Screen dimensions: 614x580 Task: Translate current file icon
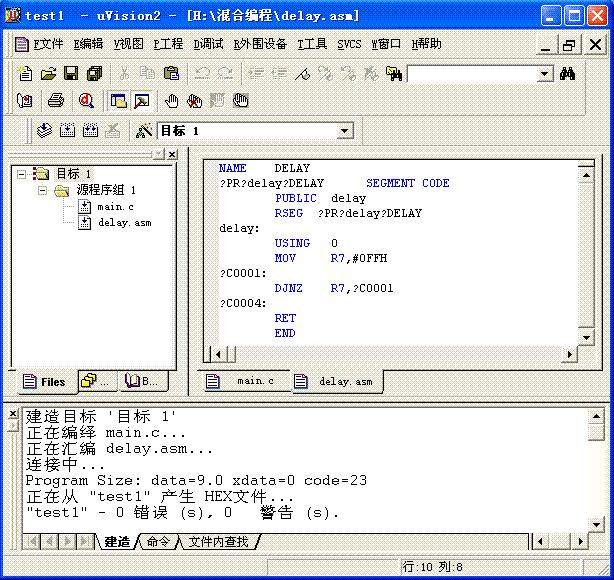point(44,130)
